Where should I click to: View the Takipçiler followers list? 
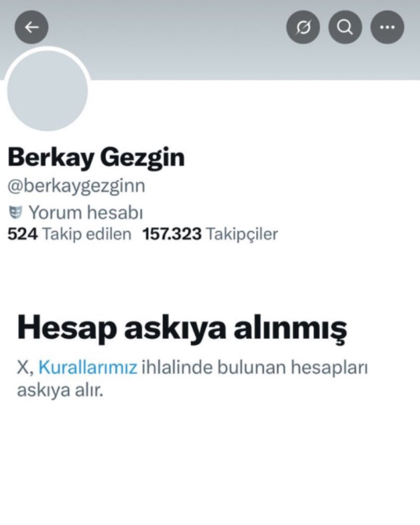click(242, 234)
